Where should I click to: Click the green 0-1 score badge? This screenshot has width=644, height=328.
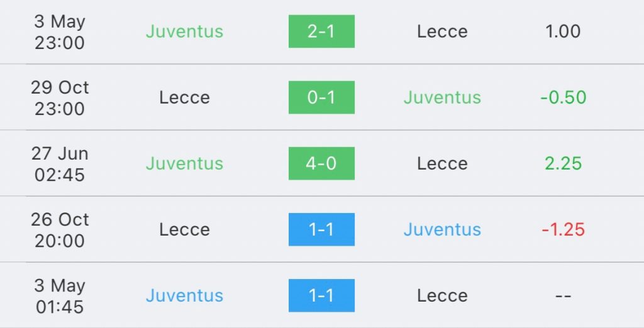pyautogui.click(x=321, y=97)
